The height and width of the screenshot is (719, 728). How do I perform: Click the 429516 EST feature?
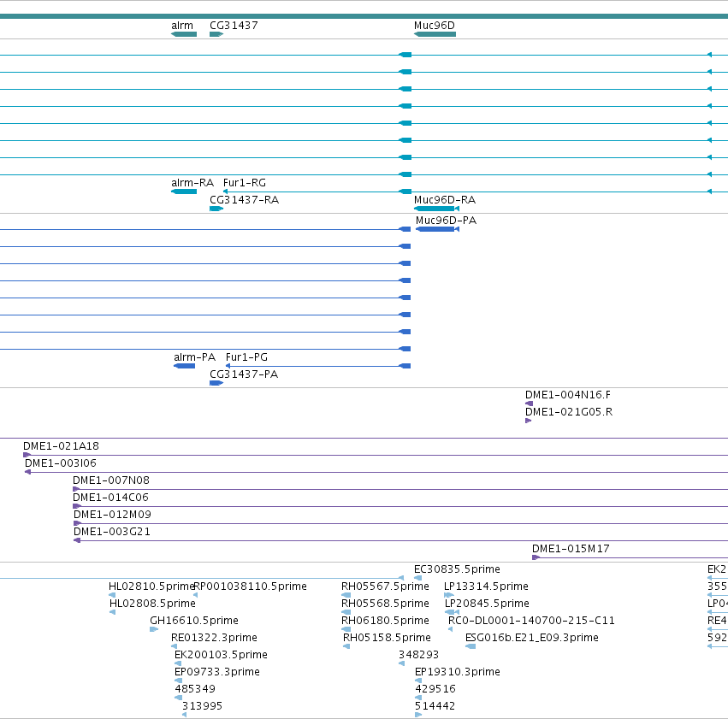(x=418, y=698)
